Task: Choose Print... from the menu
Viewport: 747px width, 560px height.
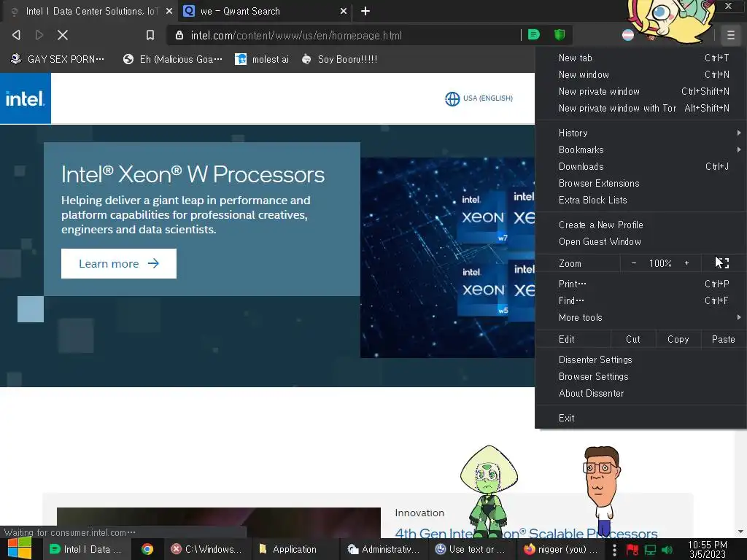Action: 641,284
